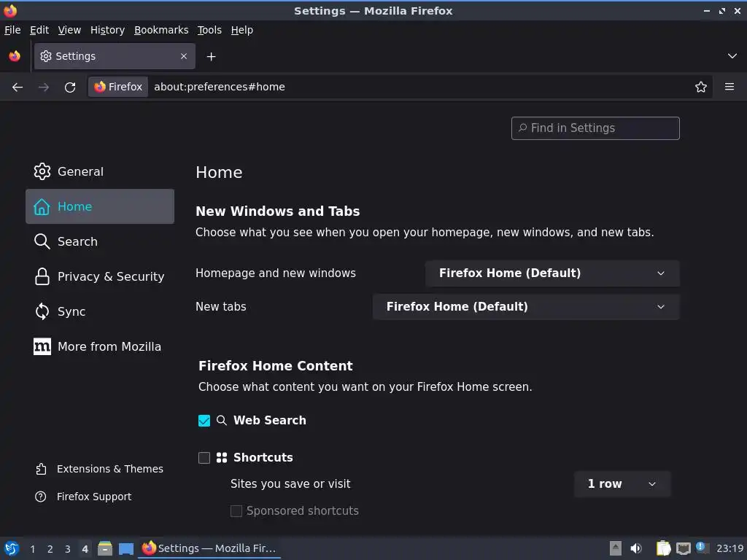The width and height of the screenshot is (747, 560).
Task: Uncheck the Web Search checkbox
Action: [204, 421]
